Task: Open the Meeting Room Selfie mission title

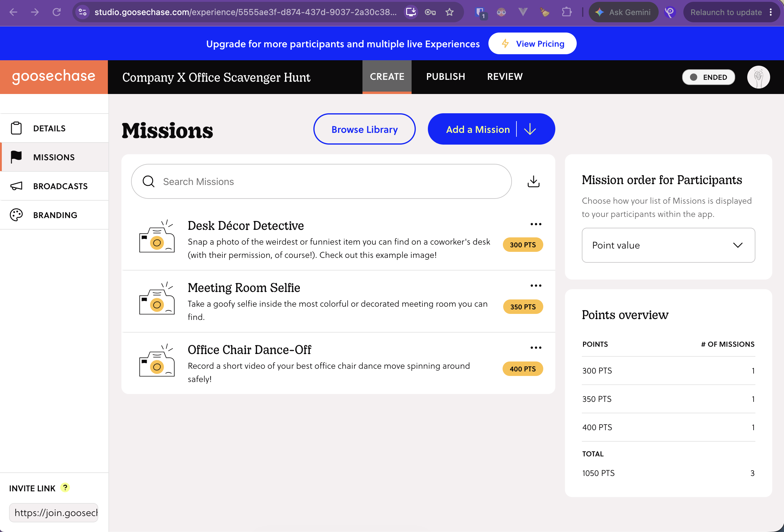Action: 243,287
